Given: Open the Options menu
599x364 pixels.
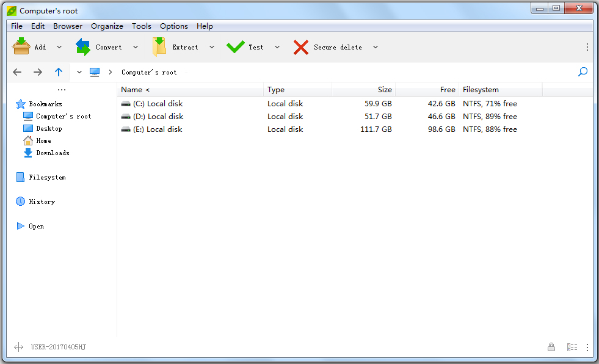Looking at the screenshot, I should click(174, 26).
